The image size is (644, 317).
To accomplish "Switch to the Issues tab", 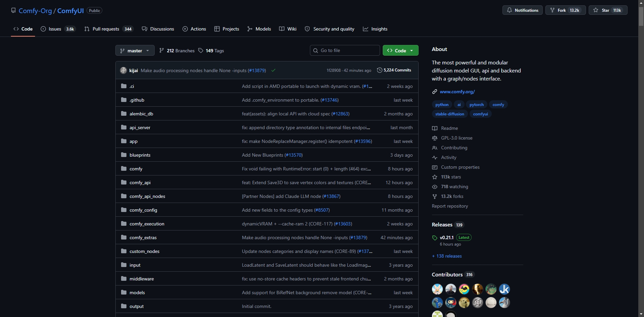I will click(x=58, y=29).
